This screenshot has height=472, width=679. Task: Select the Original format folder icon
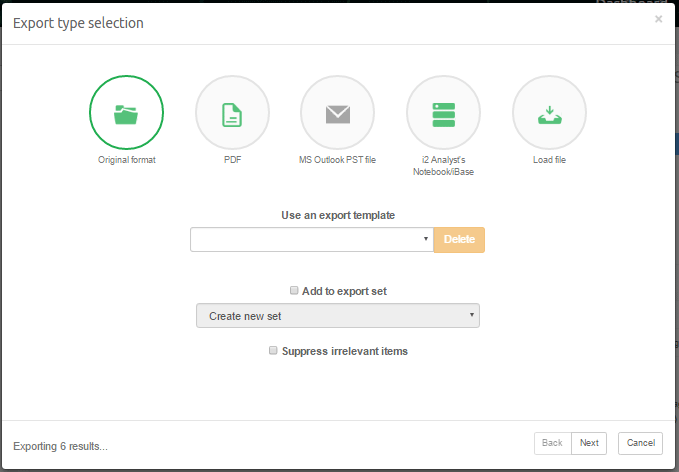click(126, 113)
